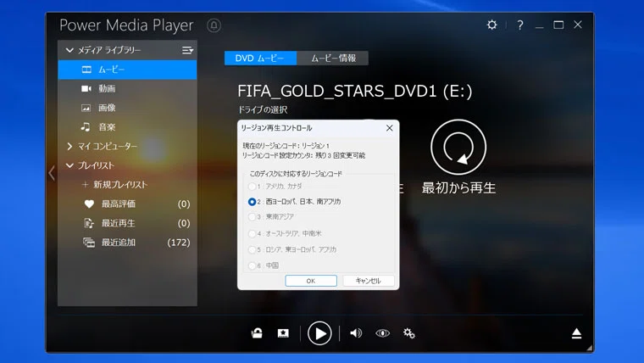
Task: Select region 2 西ヨーロッパ、日本 radio
Action: [x=252, y=202]
